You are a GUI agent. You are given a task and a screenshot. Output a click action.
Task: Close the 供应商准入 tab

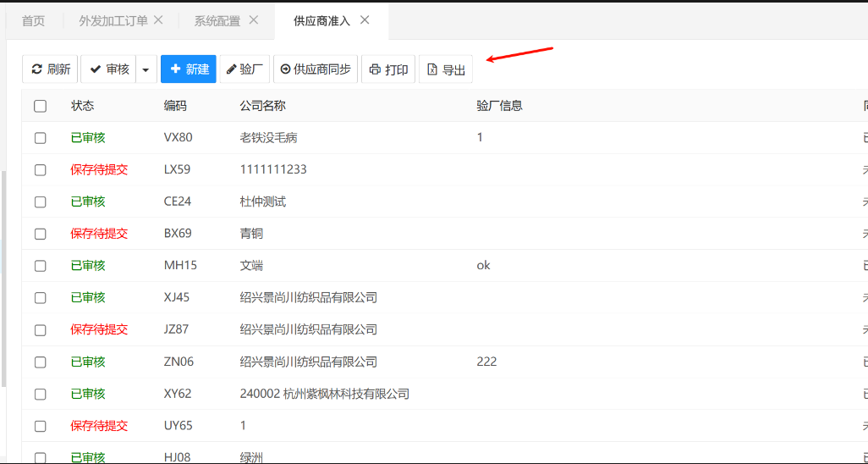tap(365, 20)
